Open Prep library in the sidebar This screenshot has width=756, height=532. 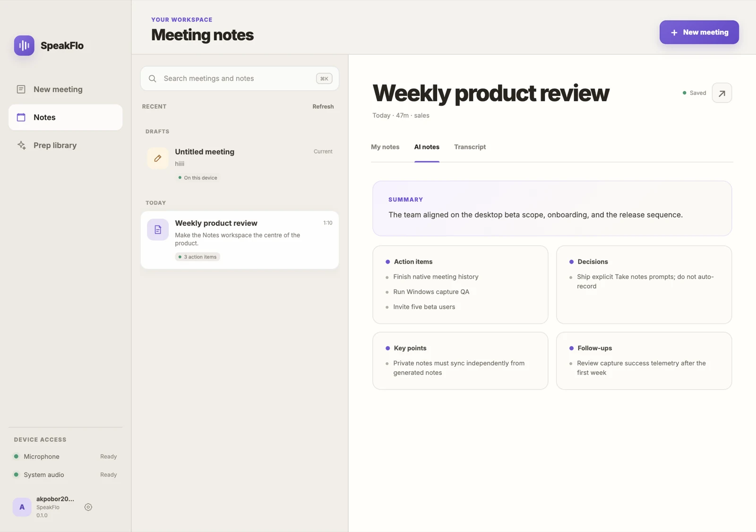pos(65,145)
